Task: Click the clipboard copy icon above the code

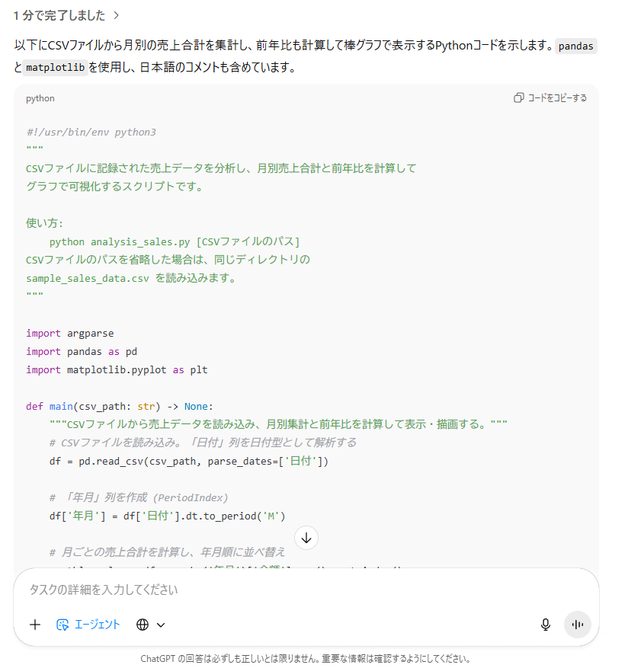Action: [x=519, y=97]
